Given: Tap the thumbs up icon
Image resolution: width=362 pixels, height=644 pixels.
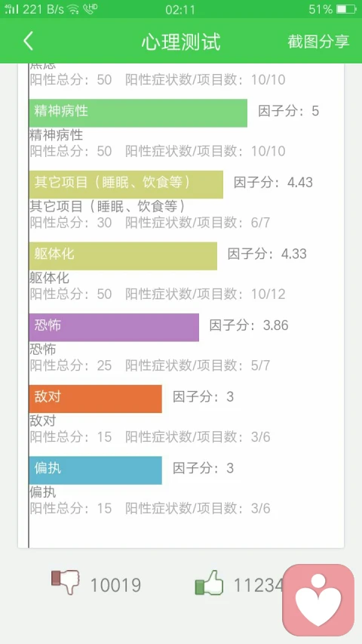Looking at the screenshot, I should coord(209,582).
